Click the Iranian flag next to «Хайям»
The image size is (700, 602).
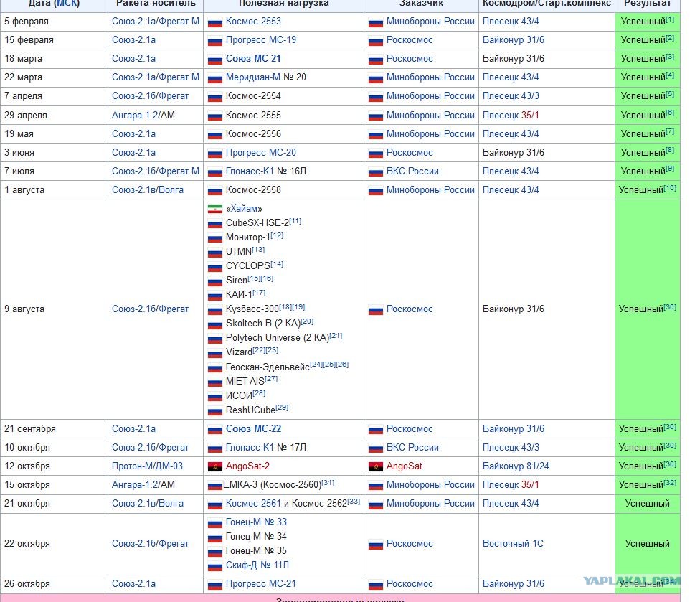click(x=214, y=209)
